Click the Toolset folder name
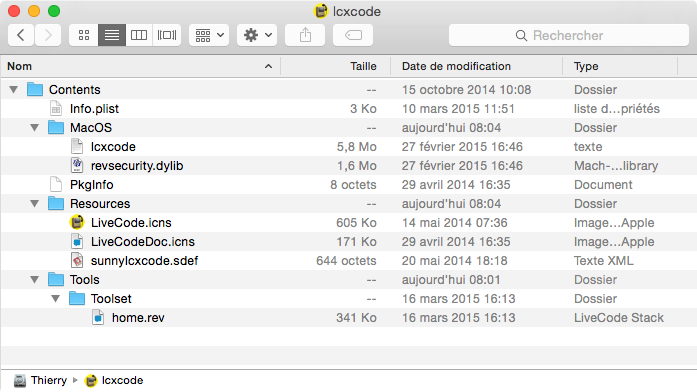This screenshot has height=392, width=697. tap(111, 299)
